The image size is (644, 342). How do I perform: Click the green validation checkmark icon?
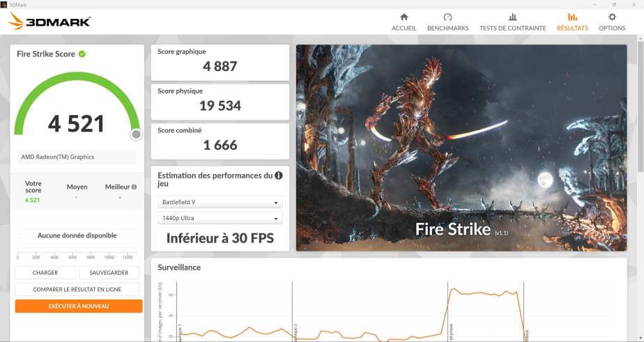tap(82, 54)
